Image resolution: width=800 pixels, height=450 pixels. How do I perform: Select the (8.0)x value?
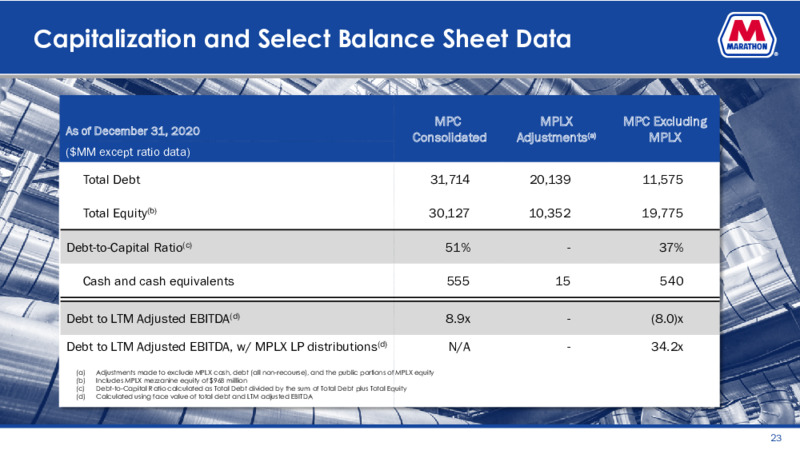[x=667, y=319]
